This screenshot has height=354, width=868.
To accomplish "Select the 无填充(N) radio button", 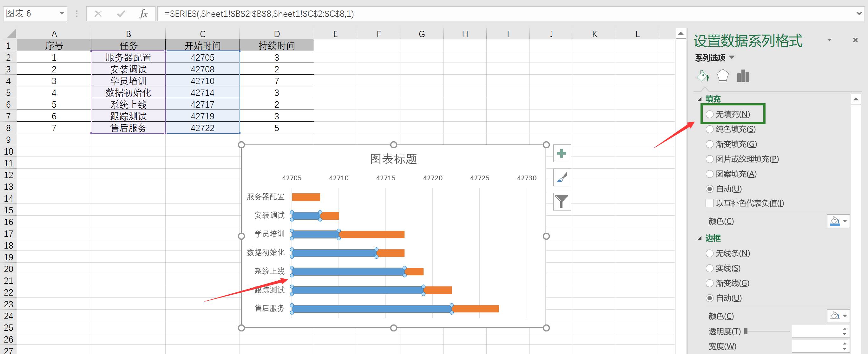I will pos(710,114).
